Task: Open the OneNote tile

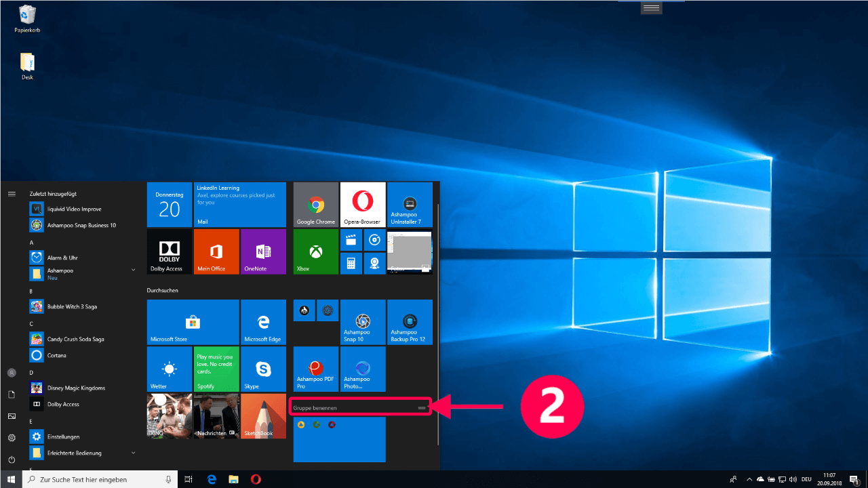Action: 263,251
